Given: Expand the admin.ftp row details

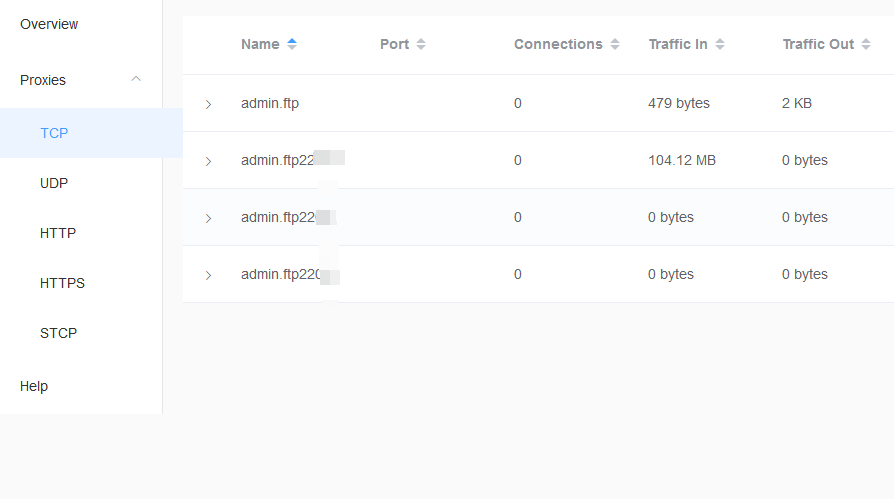Looking at the screenshot, I should coord(208,104).
